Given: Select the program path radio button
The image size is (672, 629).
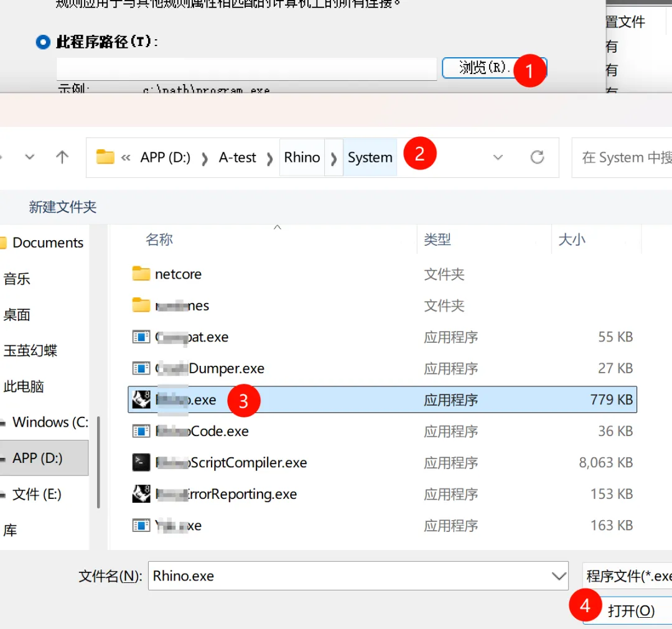Looking at the screenshot, I should click(x=43, y=42).
